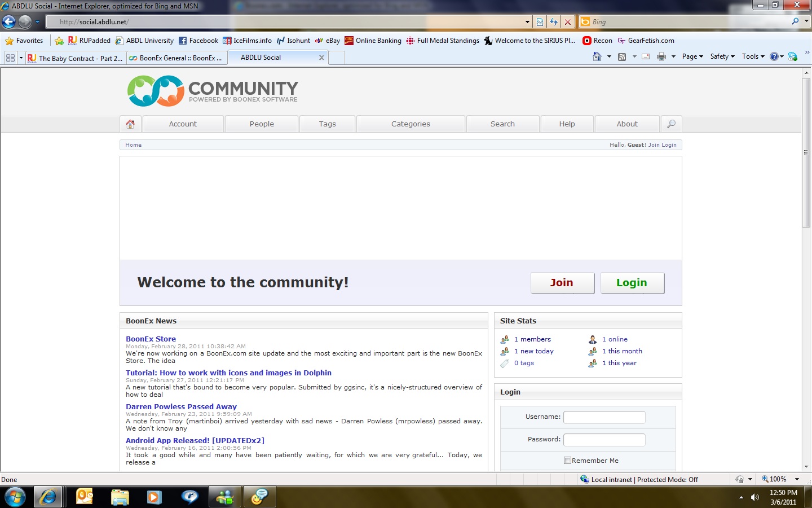Expand the zoom level dropdown arrow
This screenshot has height=508, width=812.
tap(797, 479)
